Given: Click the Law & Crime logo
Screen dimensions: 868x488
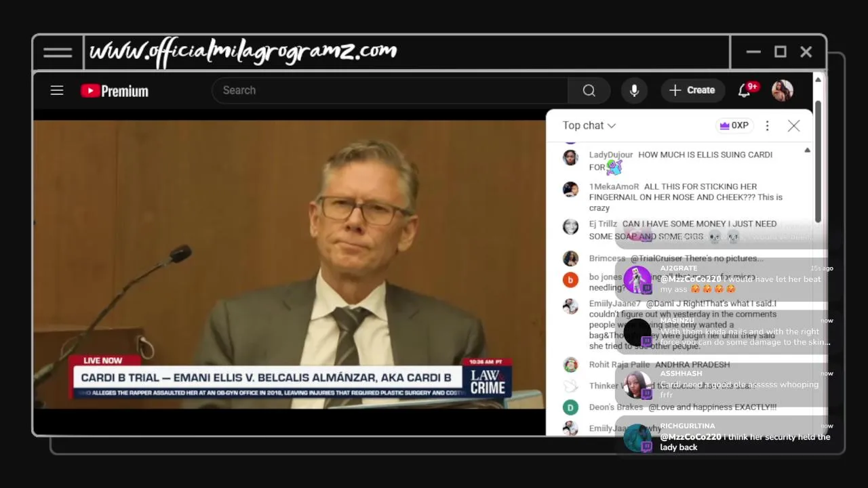Looking at the screenshot, I should pyautogui.click(x=488, y=381).
